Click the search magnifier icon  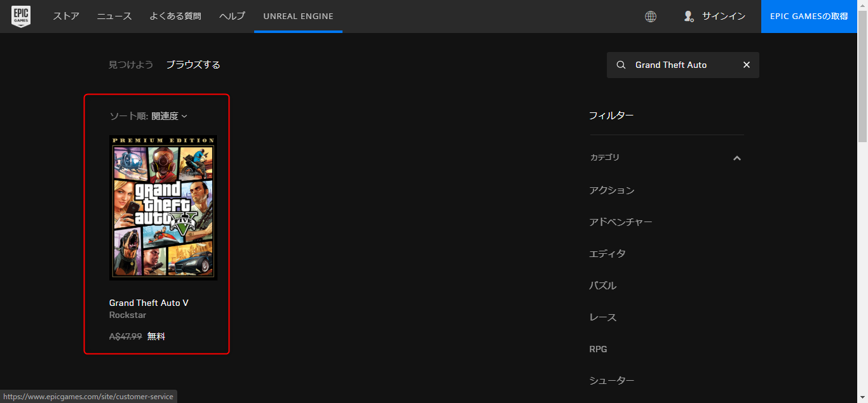(x=621, y=65)
